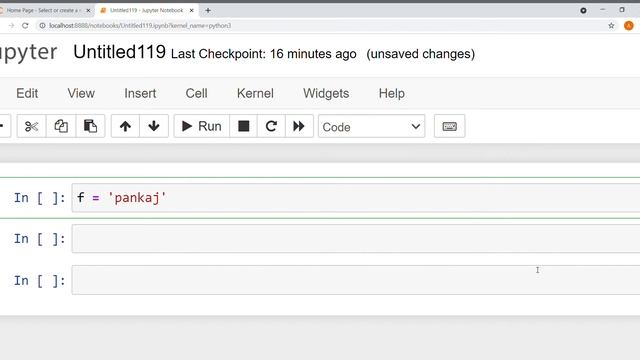The image size is (640, 360).
Task: Click the circular icon beside the window minimize button
Action: 583,10
